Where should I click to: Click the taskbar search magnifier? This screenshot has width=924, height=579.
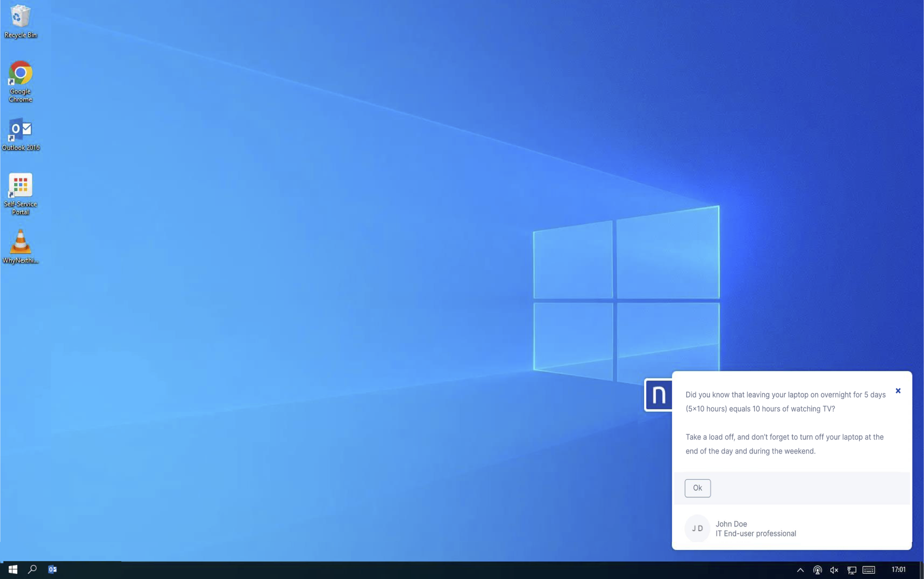click(33, 569)
